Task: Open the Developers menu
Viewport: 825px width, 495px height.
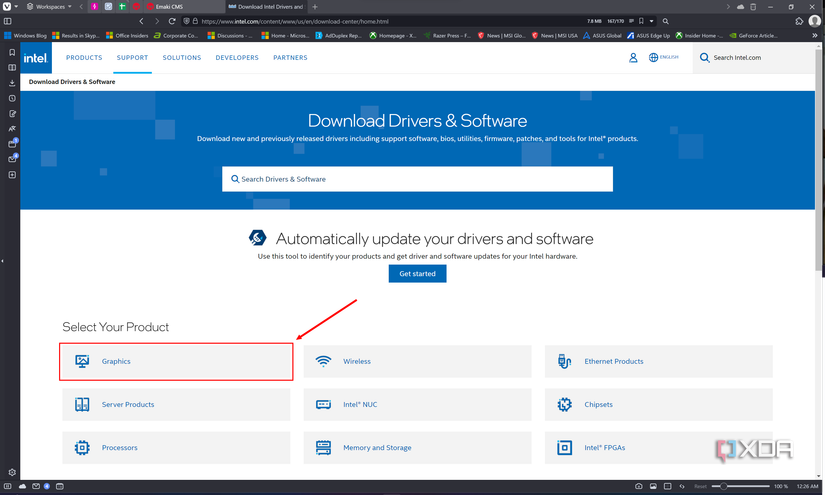Action: (237, 57)
